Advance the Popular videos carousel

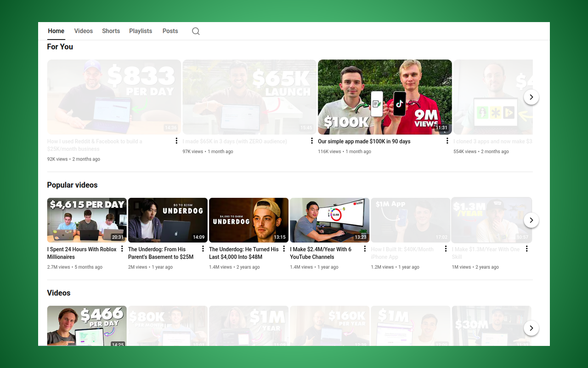pyautogui.click(x=531, y=220)
